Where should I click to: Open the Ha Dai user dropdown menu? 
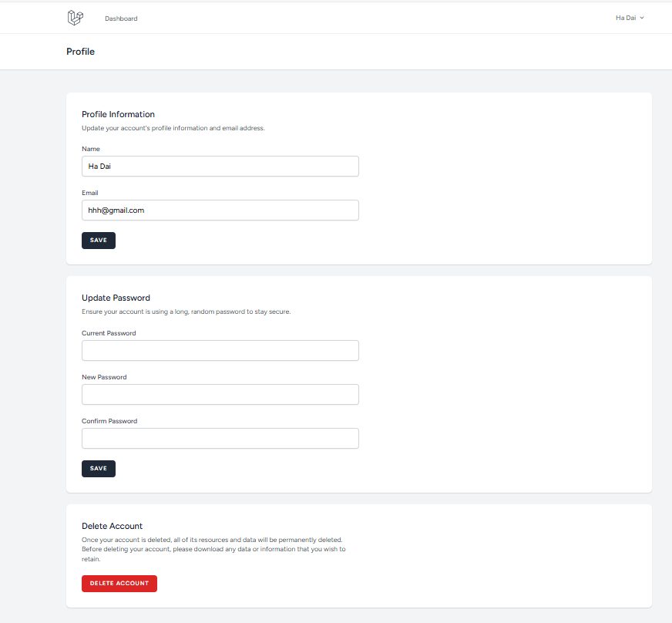point(630,18)
